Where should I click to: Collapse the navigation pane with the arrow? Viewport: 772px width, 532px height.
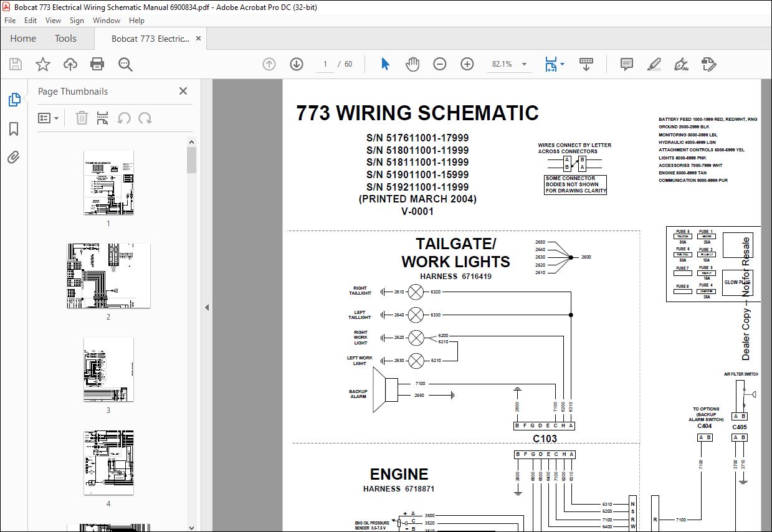(207, 307)
